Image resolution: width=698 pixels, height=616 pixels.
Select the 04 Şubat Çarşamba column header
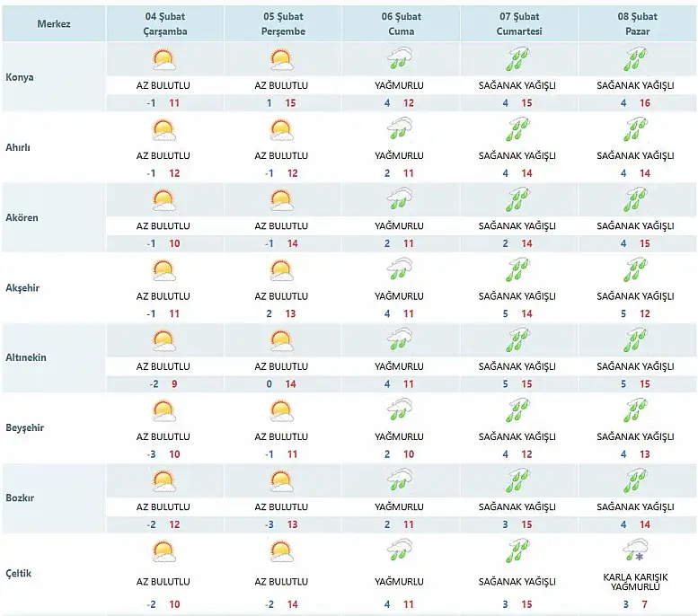click(163, 24)
